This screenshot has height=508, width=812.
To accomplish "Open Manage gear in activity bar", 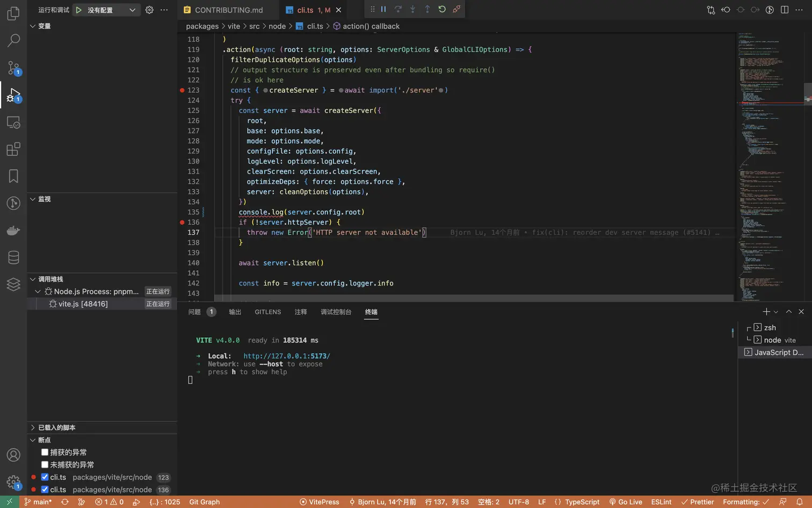I will pos(13,482).
